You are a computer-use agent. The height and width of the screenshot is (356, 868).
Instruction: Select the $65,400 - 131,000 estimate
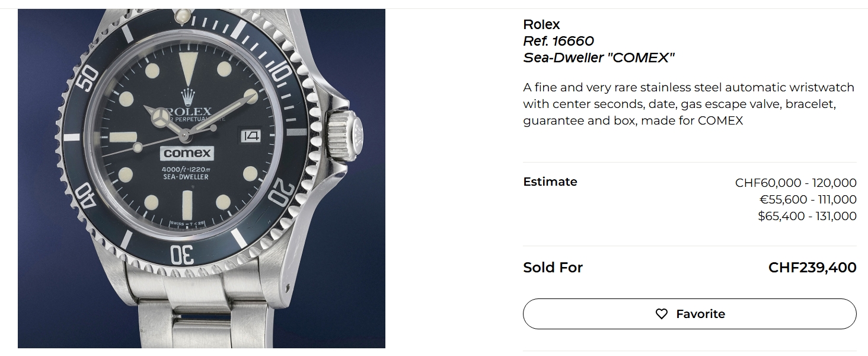(x=807, y=216)
